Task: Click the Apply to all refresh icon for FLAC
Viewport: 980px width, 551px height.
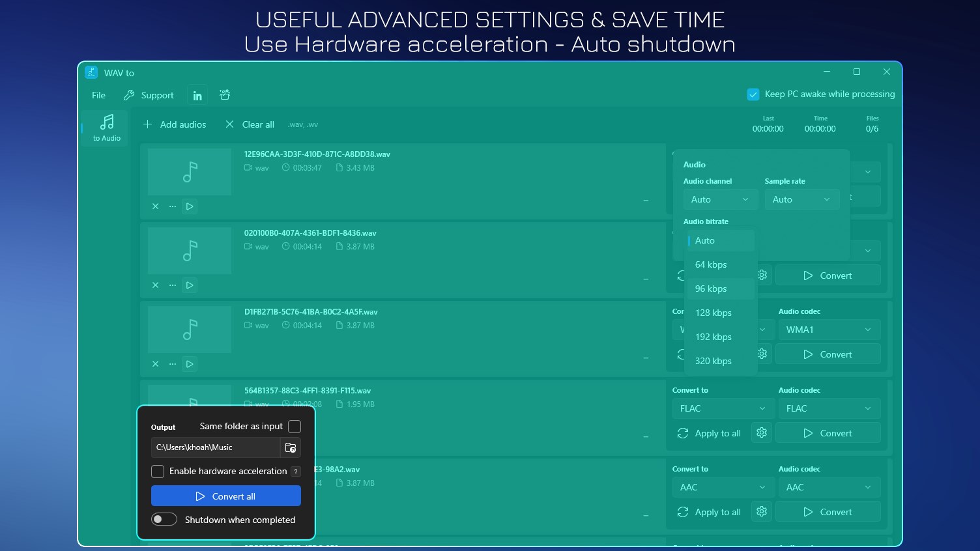Action: click(x=683, y=432)
